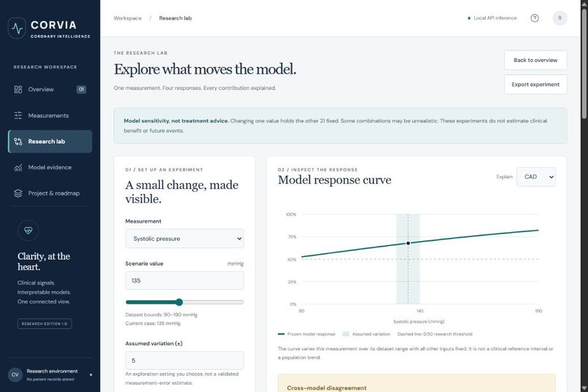Click the 'Model sensitivity, not treatment advice' notice
Screen dimensions: 588x392
pos(340,126)
